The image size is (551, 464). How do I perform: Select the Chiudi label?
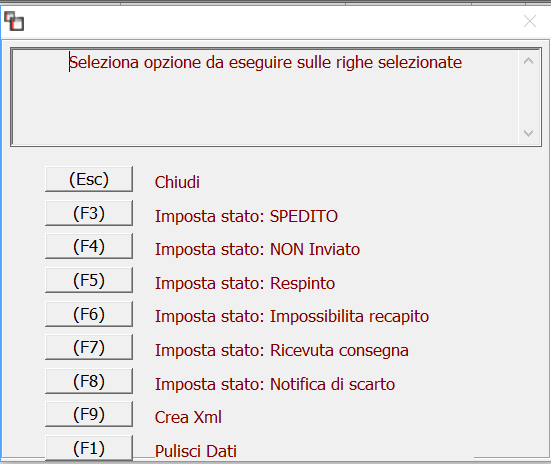coord(177,182)
